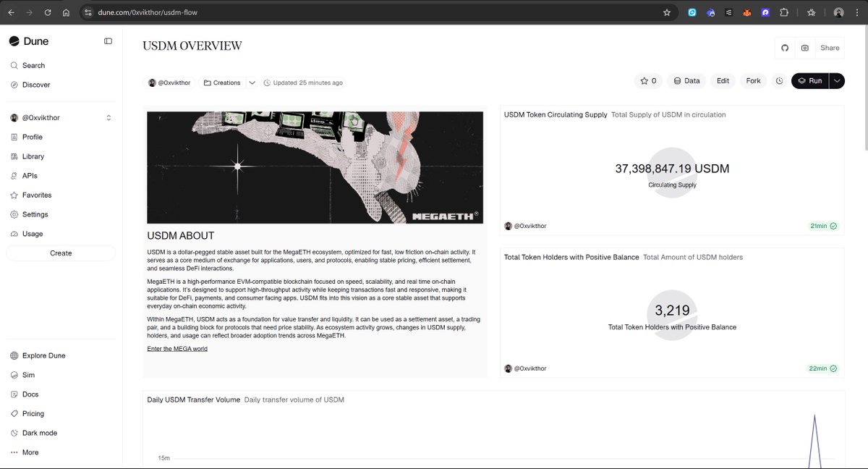Open the More menu in sidebar

(61, 452)
